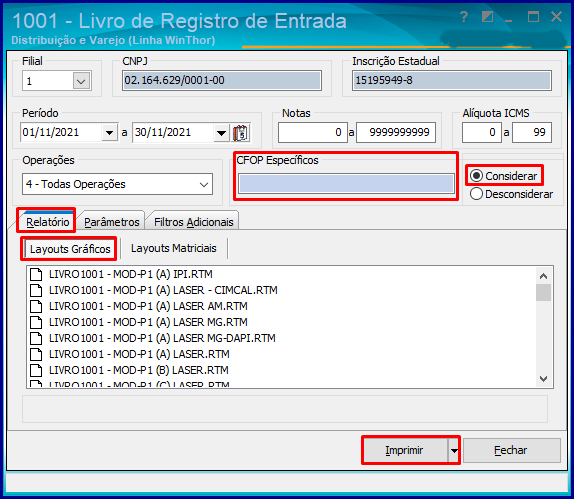Click the CFOP Específicos input field
Image resolution: width=574 pixels, height=499 pixels.
[x=346, y=183]
